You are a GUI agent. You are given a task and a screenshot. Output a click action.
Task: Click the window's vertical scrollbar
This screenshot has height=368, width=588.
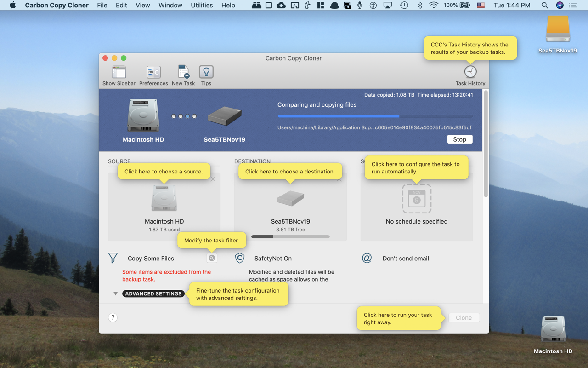[x=486, y=144]
